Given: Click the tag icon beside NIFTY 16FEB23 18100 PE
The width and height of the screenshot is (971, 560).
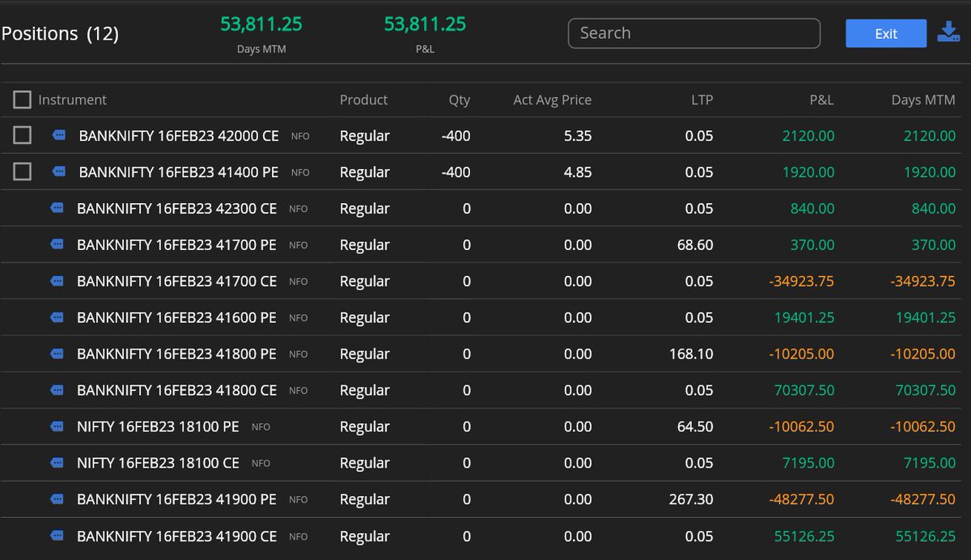Looking at the screenshot, I should tap(57, 426).
